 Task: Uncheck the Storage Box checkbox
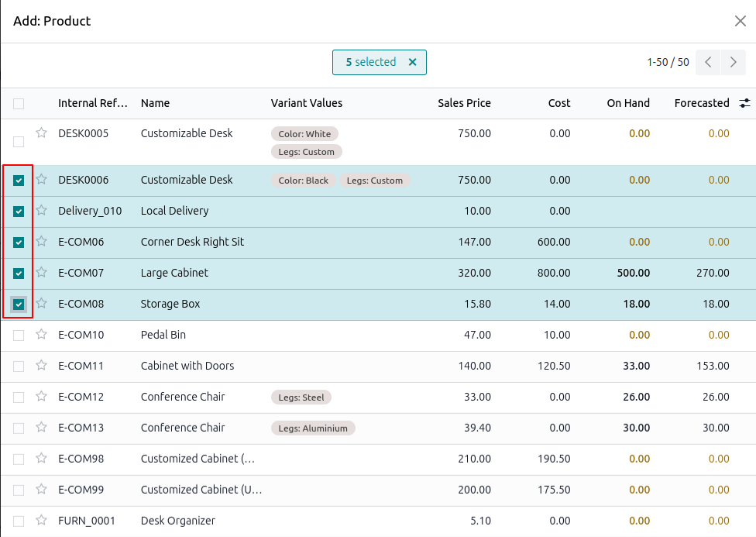coord(19,305)
